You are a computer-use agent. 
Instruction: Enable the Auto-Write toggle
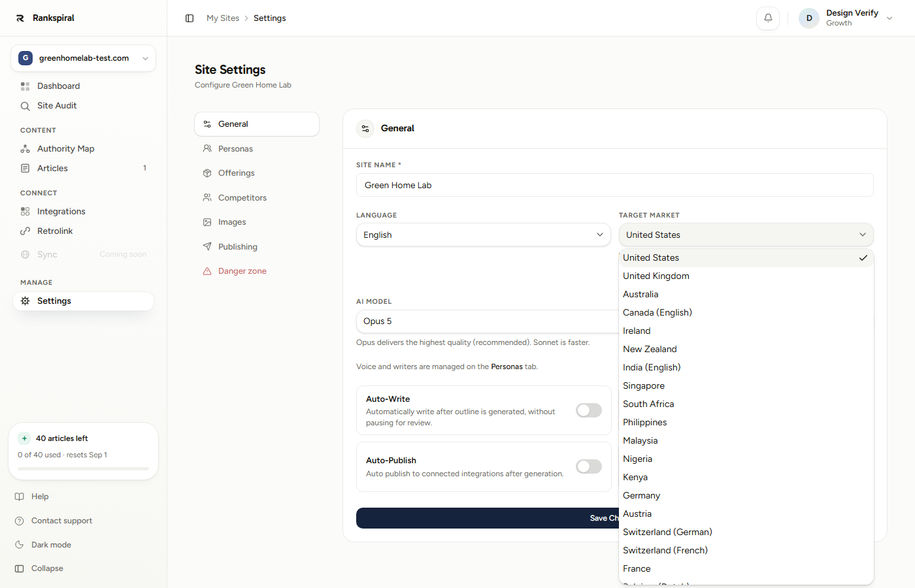tap(589, 410)
